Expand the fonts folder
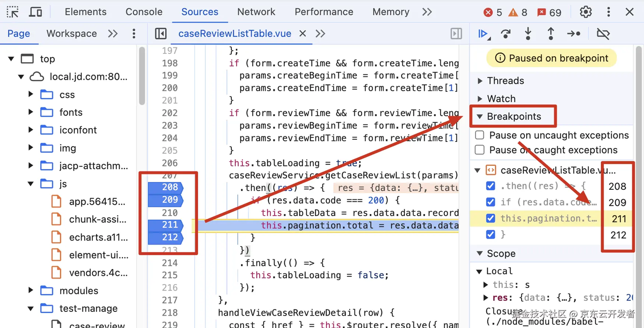Screen dimensions: 644x328 [31, 112]
